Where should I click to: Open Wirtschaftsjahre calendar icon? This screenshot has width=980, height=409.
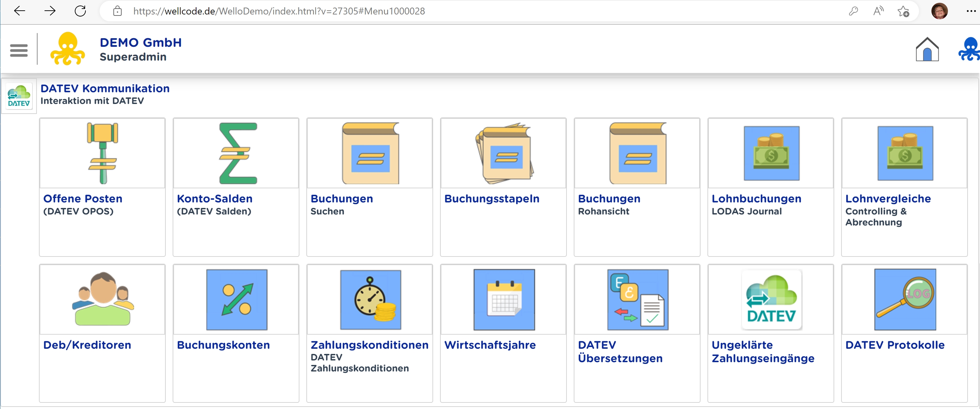504,299
